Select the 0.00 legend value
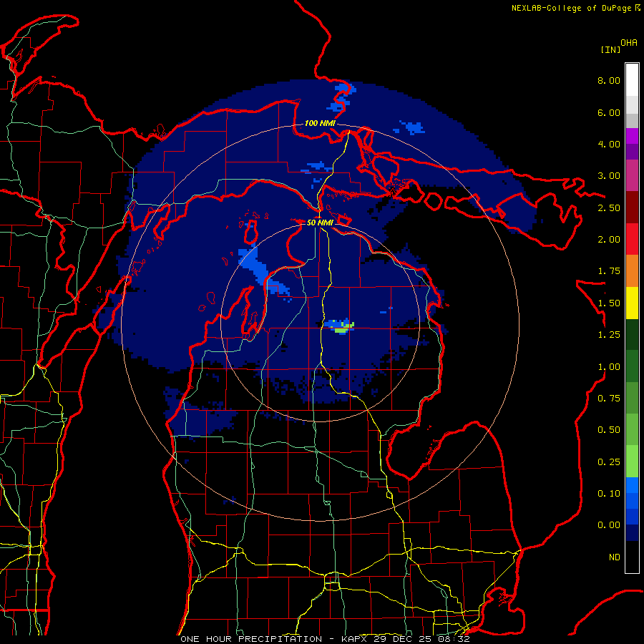This screenshot has height=644, width=644. tap(609, 525)
